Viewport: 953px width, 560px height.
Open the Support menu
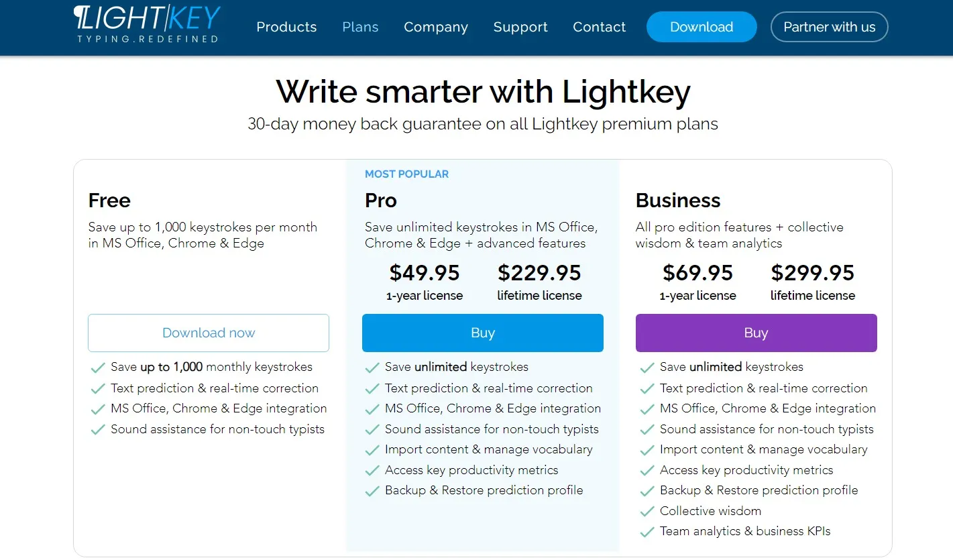(520, 27)
